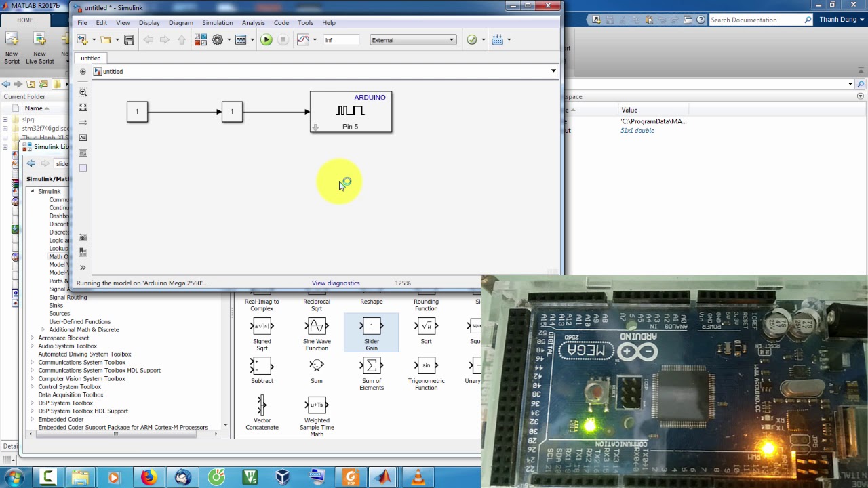The image size is (868, 488).
Task: Open the Model Explorer dropdown arrow
Action: 252,40
